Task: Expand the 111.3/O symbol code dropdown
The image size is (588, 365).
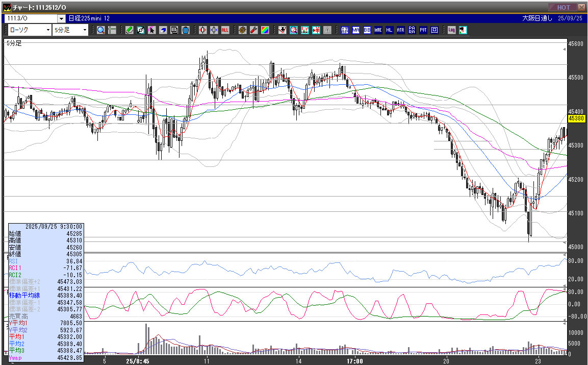Action: click(61, 18)
